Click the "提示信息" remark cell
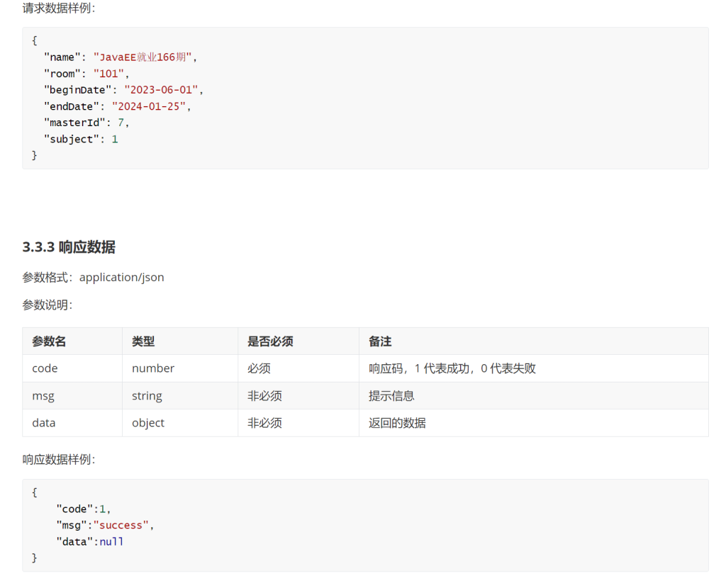The width and height of the screenshot is (726, 588). [391, 396]
